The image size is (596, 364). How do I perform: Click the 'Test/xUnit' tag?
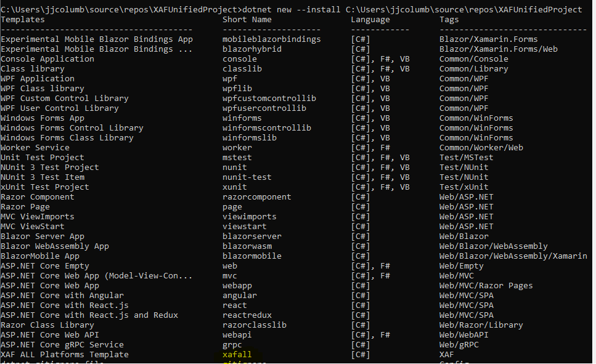coord(464,187)
